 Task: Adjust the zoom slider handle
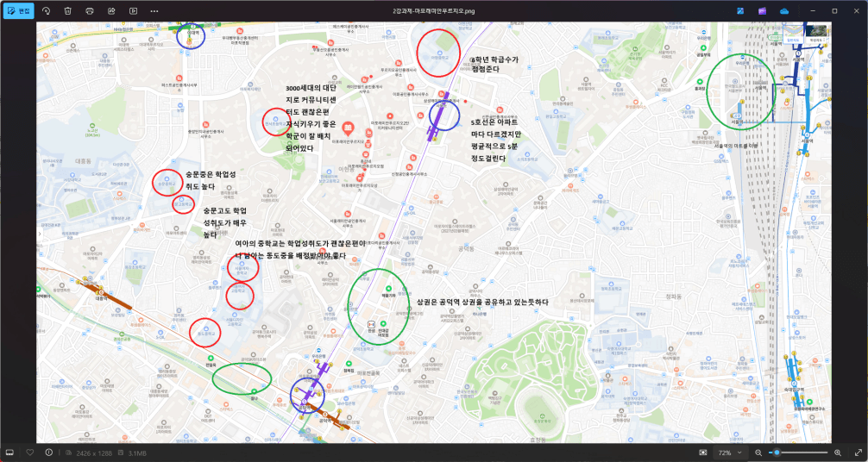click(x=777, y=453)
